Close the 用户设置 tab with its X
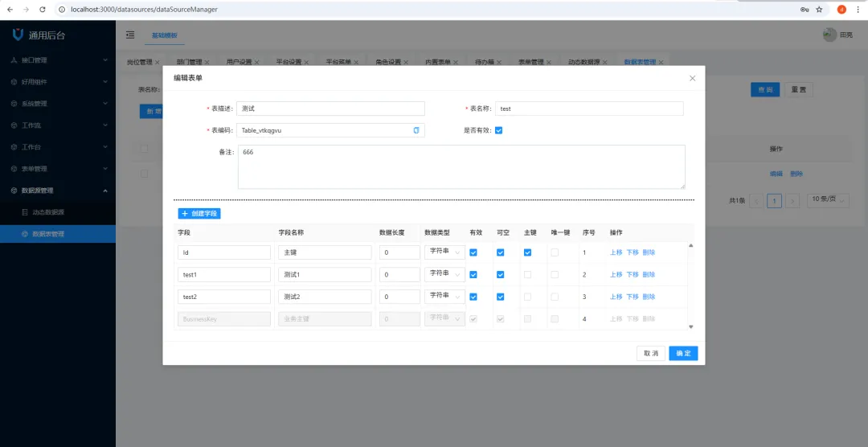Image resolution: width=868 pixels, height=447 pixels. click(x=256, y=62)
